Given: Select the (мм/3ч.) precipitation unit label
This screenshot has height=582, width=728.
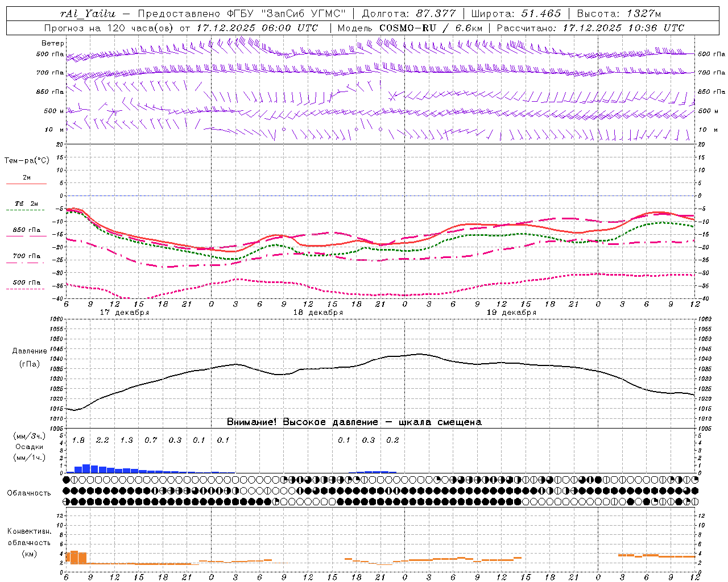Looking at the screenshot, I should [30, 436].
